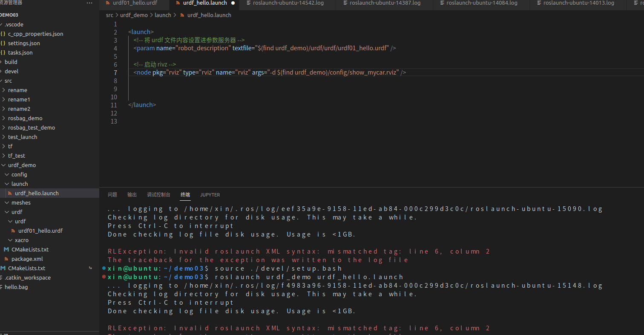The image size is (644, 335).
Task: Collapse the config folder
Action: click(7, 174)
